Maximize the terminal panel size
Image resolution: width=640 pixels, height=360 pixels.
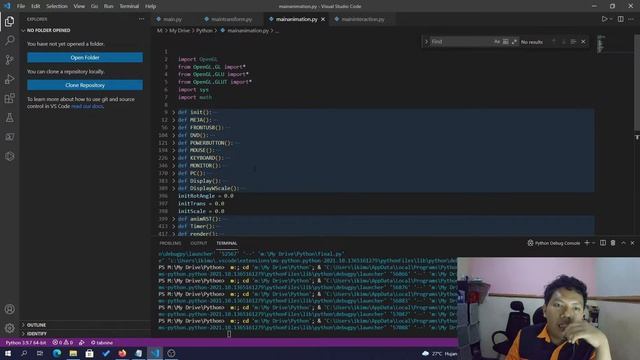click(623, 243)
